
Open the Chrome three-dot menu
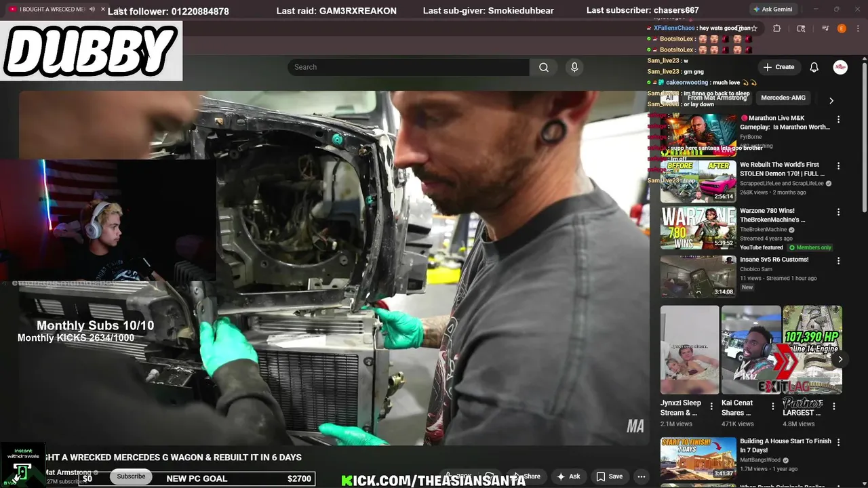click(x=857, y=28)
